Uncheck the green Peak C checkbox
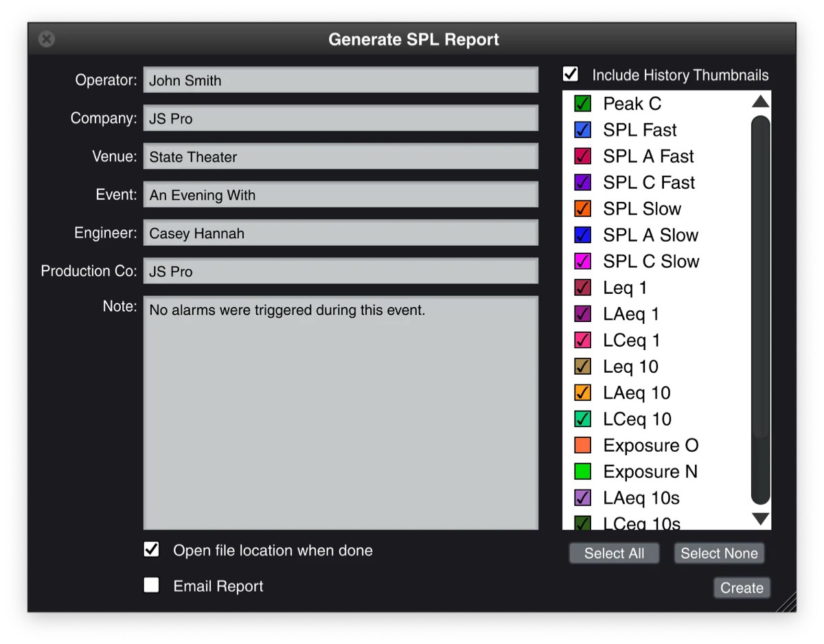 pos(583,104)
